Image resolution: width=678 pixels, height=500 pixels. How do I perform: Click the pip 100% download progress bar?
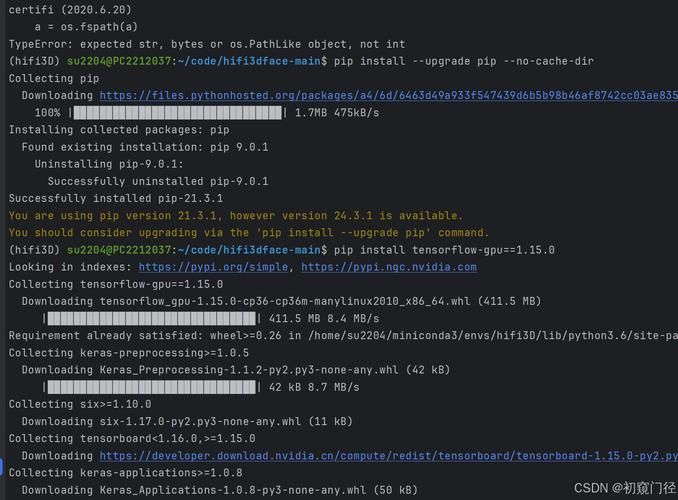point(177,113)
